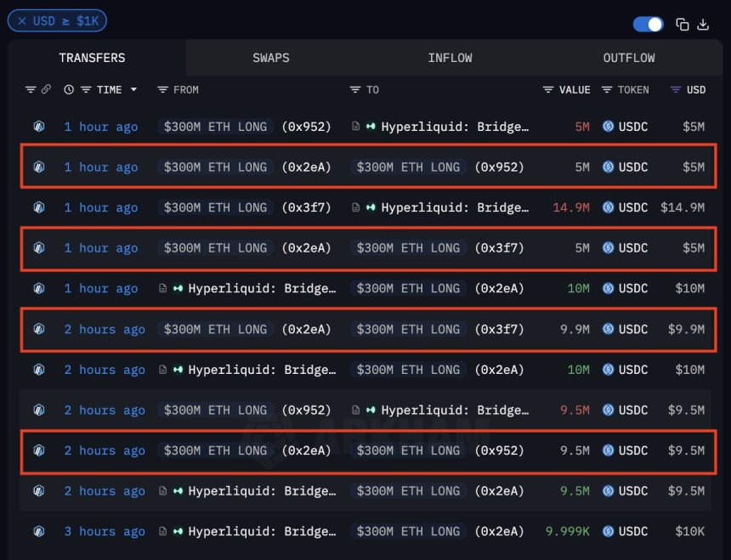Open the TIME sort order dropdown arrow

[x=134, y=89]
